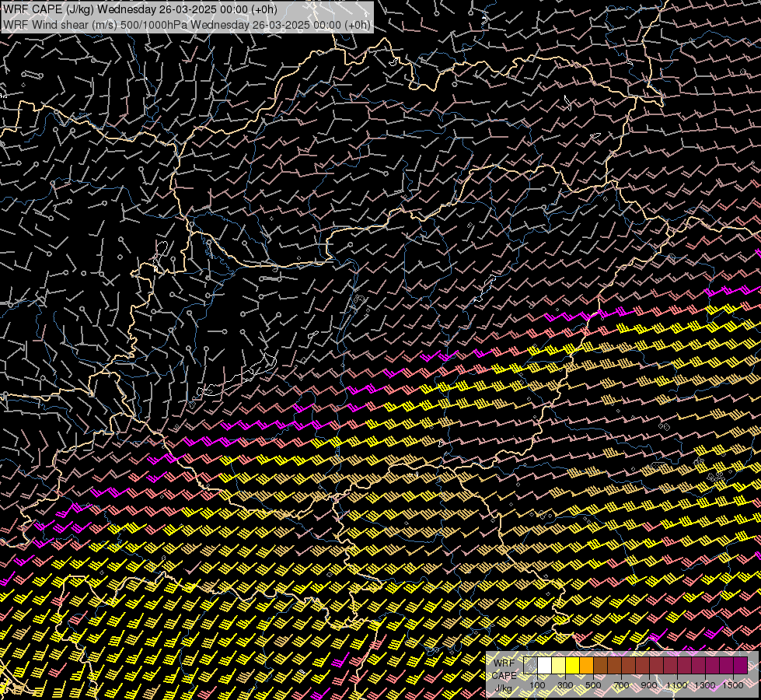Click the legend label WRF
Viewport: 761px width, 700px height.
504,663
